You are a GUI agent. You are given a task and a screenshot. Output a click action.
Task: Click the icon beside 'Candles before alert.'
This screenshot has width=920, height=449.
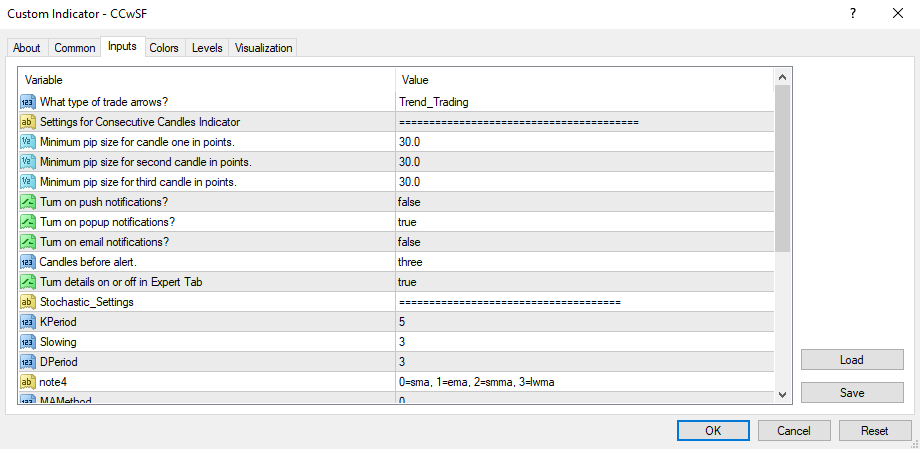click(x=28, y=262)
